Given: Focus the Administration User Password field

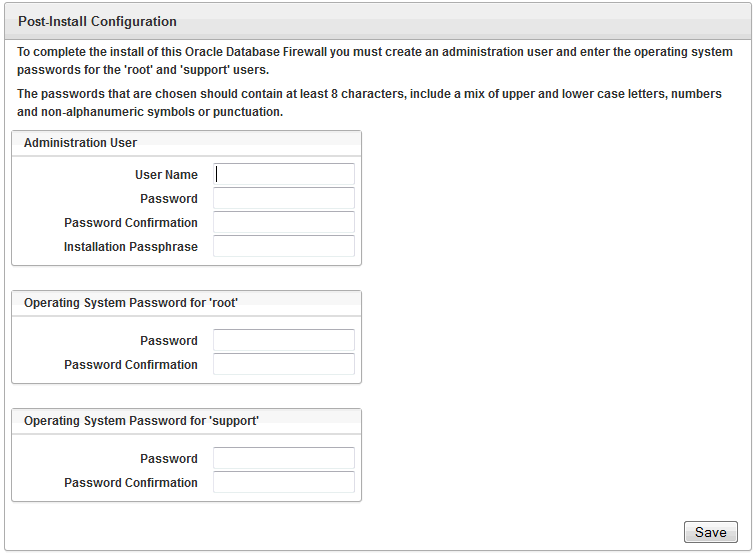Looking at the screenshot, I should click(284, 199).
